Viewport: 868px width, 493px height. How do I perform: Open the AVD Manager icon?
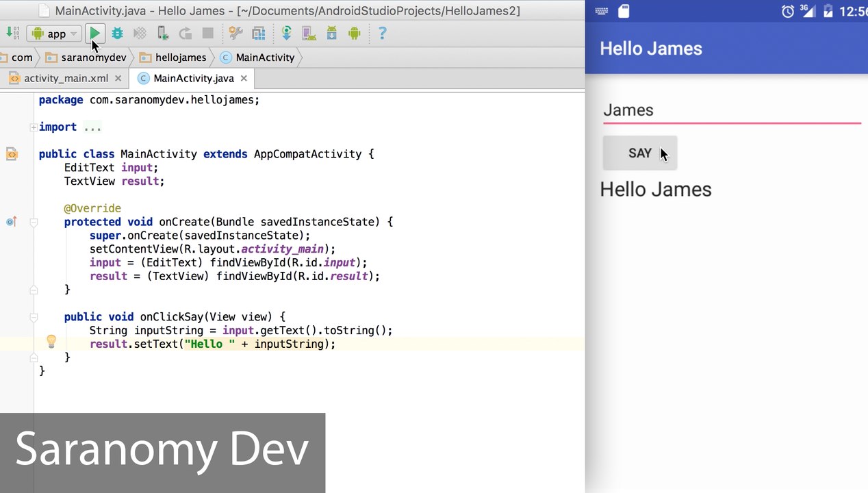[309, 33]
